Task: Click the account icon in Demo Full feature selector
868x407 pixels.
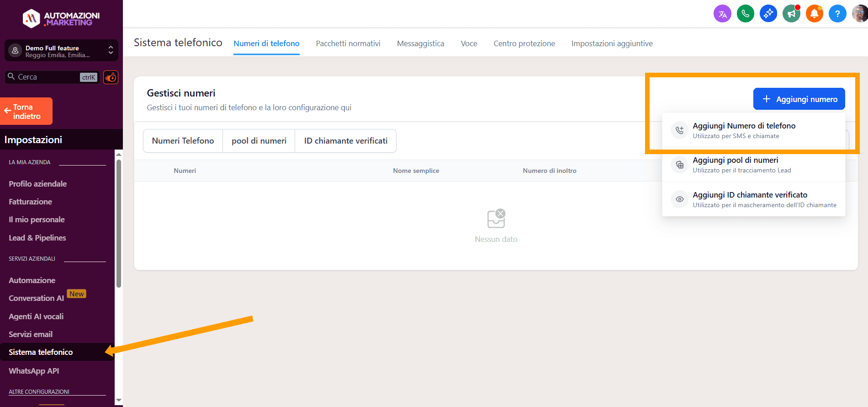Action: pyautogui.click(x=15, y=51)
